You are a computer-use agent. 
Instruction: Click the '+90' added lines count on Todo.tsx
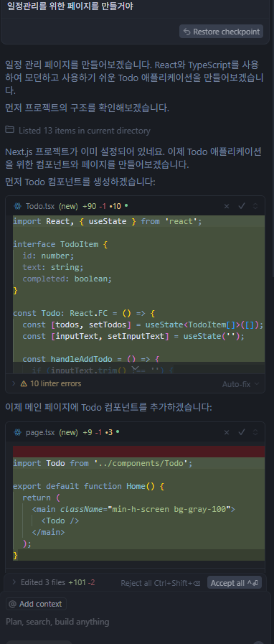[x=89, y=206]
